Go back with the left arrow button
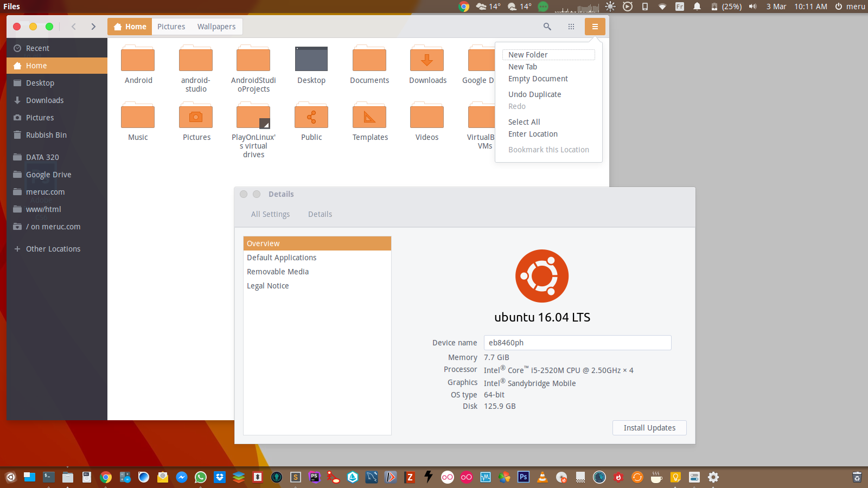 [x=74, y=27]
